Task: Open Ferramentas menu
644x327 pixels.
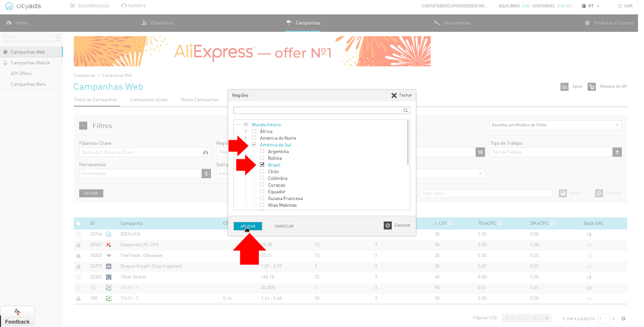Action: 452,23
